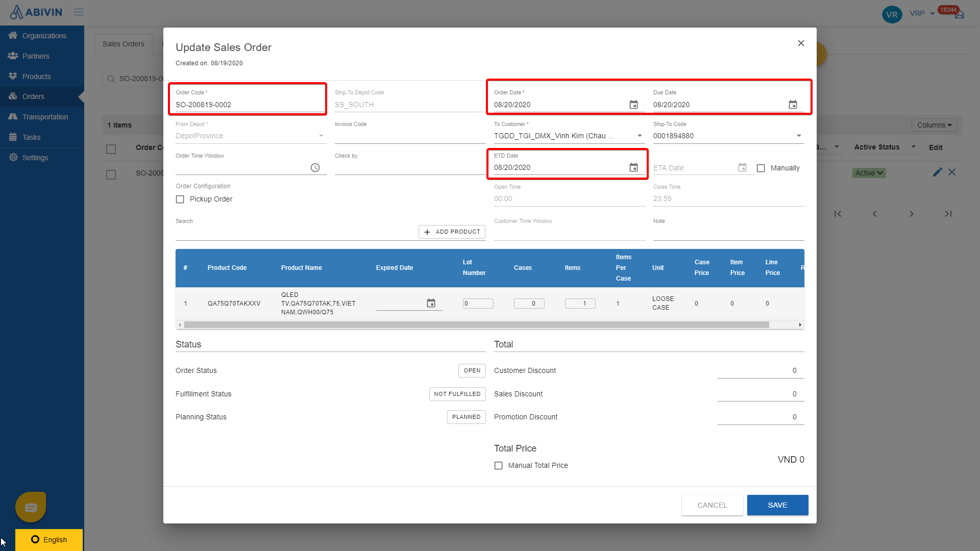Image resolution: width=980 pixels, height=551 pixels.
Task: Open Orders in the sidebar
Action: [x=42, y=96]
